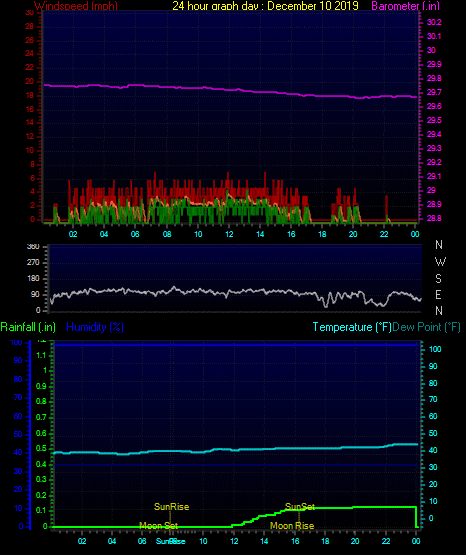
Task: Click windspeed scale value 28
Action: [x=30, y=27]
